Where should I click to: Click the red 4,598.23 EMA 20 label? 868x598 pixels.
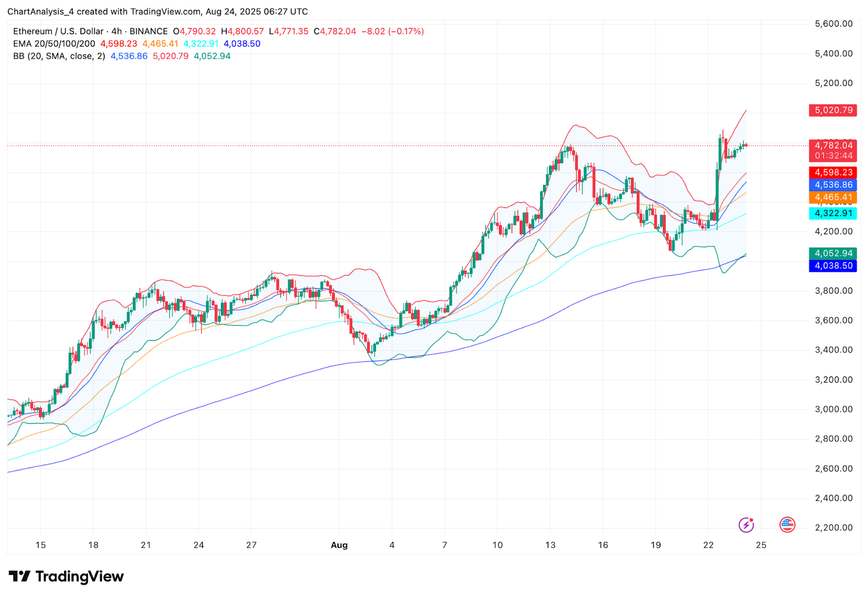(x=833, y=173)
